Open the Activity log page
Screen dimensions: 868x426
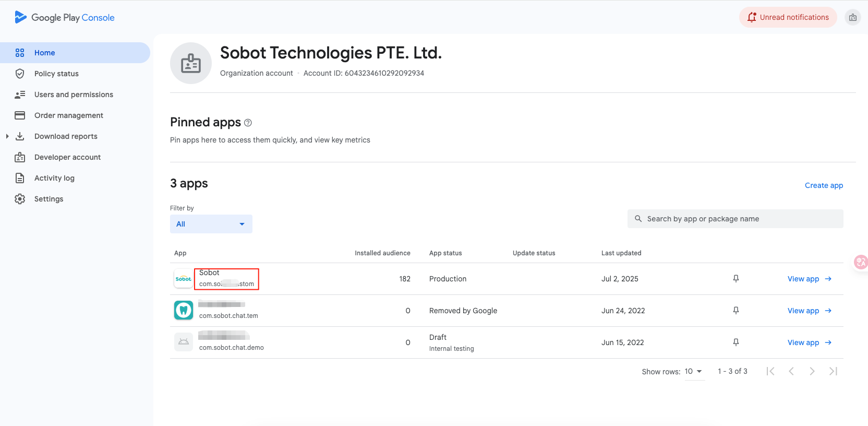tap(54, 178)
